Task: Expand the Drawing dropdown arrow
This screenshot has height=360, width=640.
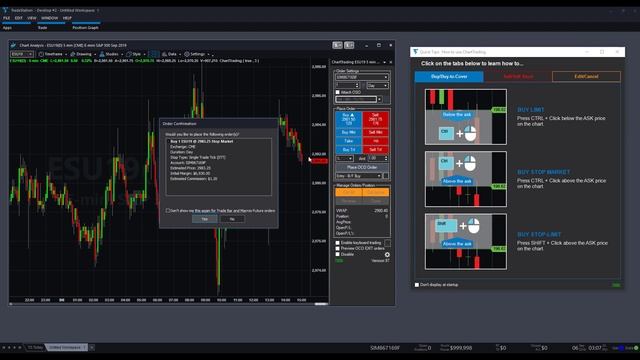Action: coord(95,54)
